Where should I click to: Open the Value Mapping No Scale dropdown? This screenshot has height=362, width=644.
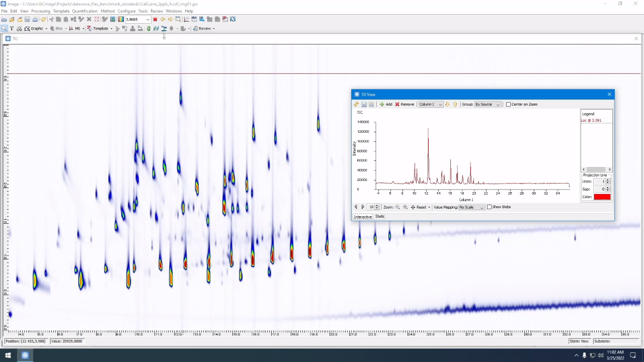click(x=471, y=207)
